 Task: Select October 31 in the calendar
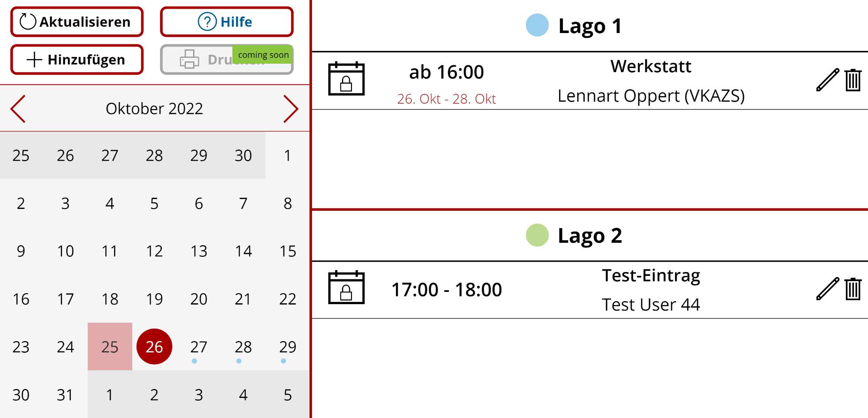[x=65, y=395]
